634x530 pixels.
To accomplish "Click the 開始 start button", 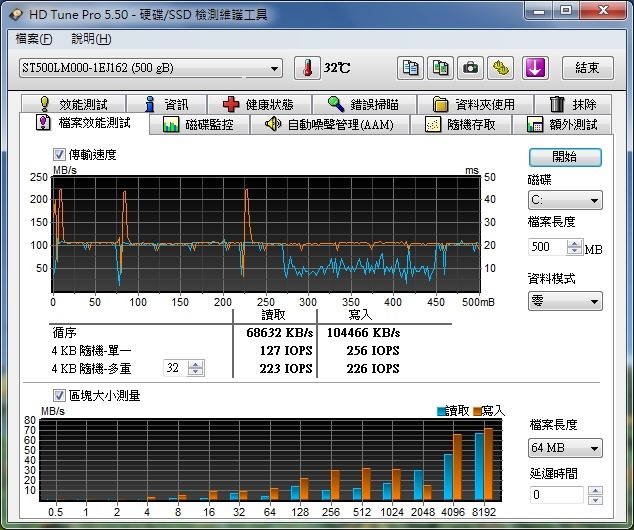I will [x=565, y=157].
